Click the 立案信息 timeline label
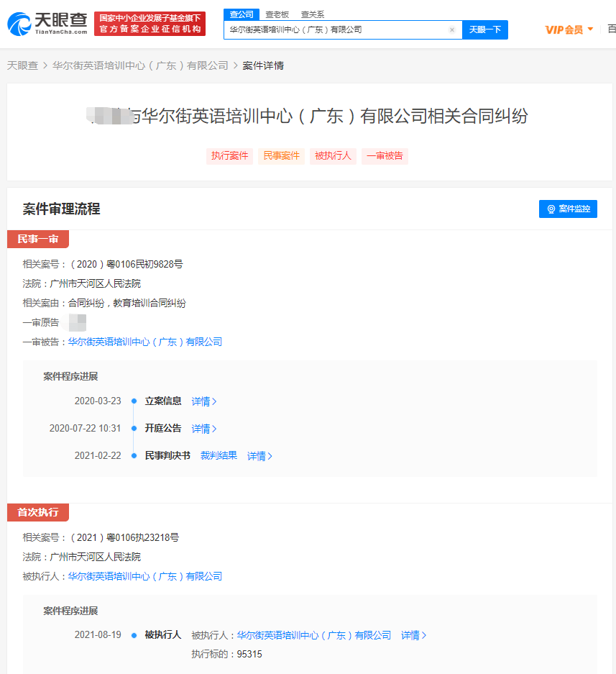The image size is (616, 674). click(163, 401)
